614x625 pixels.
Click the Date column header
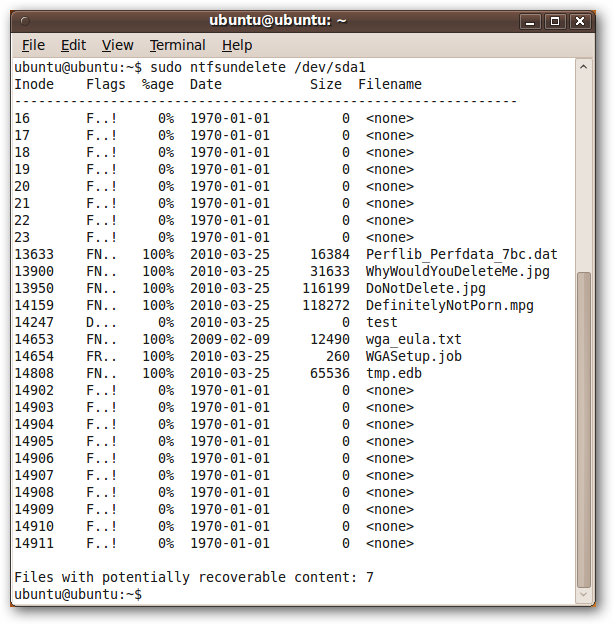206,84
